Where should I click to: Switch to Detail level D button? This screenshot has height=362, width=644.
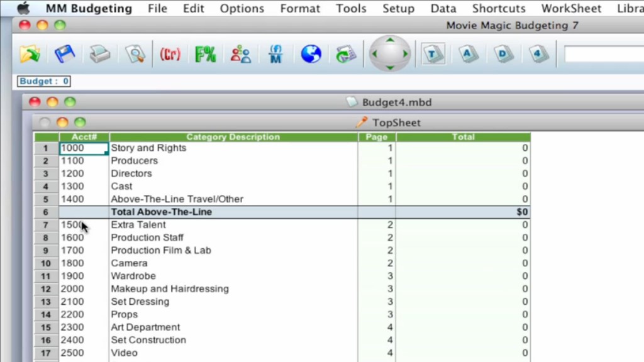coord(503,54)
